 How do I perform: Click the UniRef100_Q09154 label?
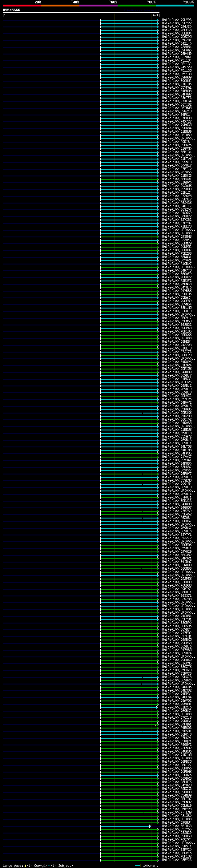click(x=177, y=483)
